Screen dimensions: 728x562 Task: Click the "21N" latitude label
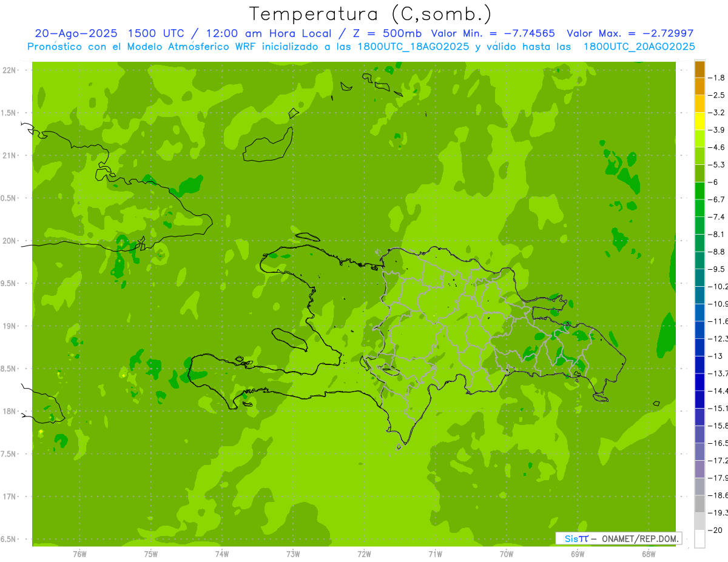pyautogui.click(x=8, y=156)
